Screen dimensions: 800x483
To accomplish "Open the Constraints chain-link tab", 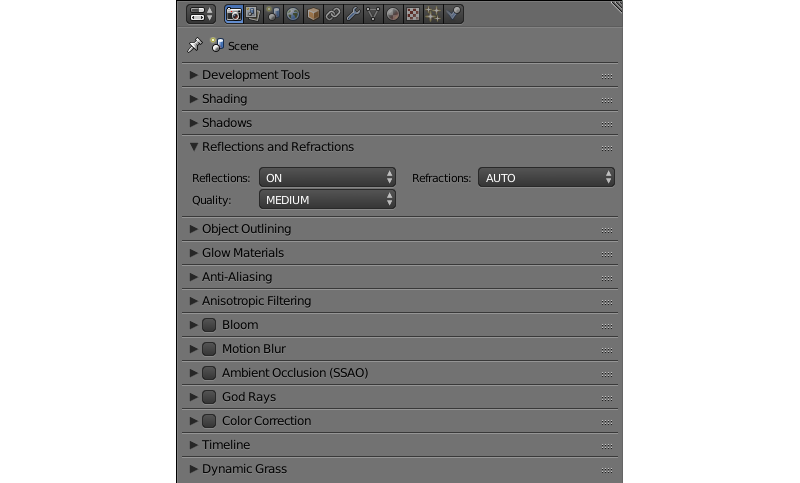I will click(333, 14).
